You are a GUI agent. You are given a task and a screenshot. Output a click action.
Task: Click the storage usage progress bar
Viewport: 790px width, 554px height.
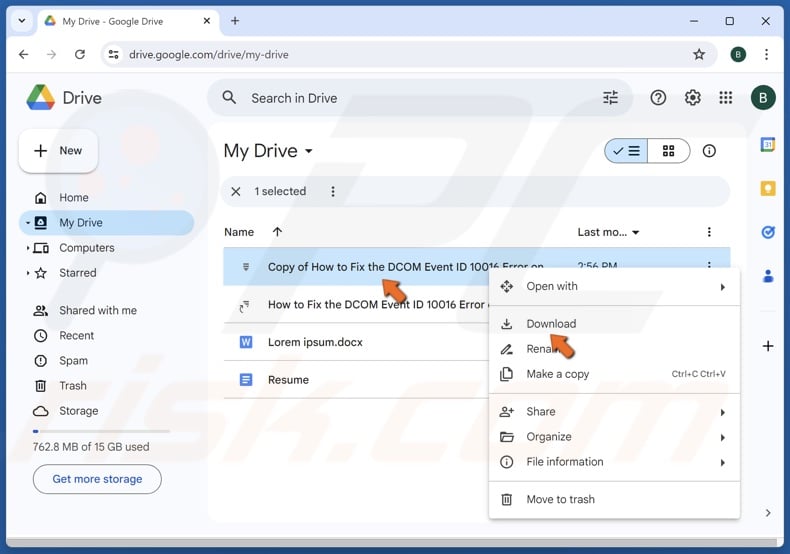(101, 431)
